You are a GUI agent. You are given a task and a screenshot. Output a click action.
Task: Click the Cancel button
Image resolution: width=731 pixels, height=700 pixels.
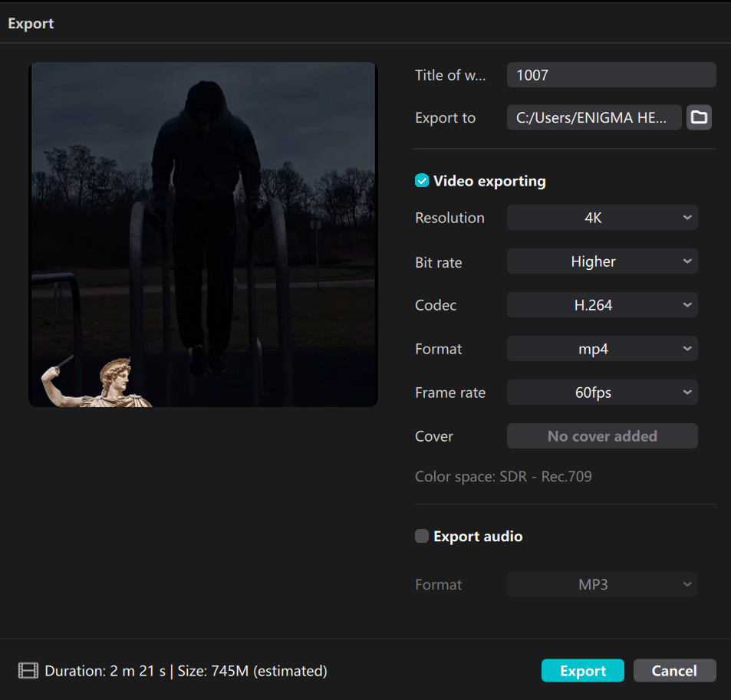click(674, 671)
